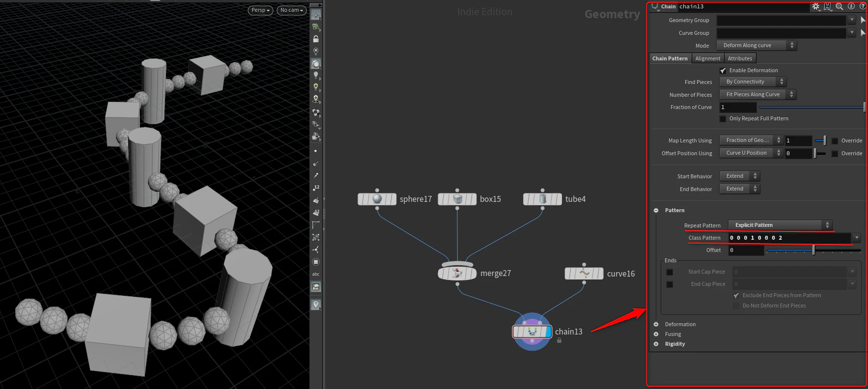Click the Houdini H presets icon

click(x=828, y=6)
